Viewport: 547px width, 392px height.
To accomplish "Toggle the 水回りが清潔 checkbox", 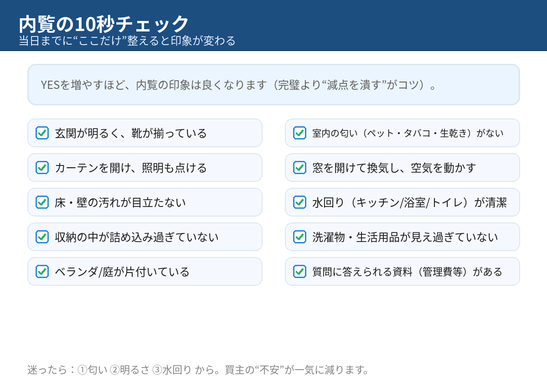I will [300, 202].
